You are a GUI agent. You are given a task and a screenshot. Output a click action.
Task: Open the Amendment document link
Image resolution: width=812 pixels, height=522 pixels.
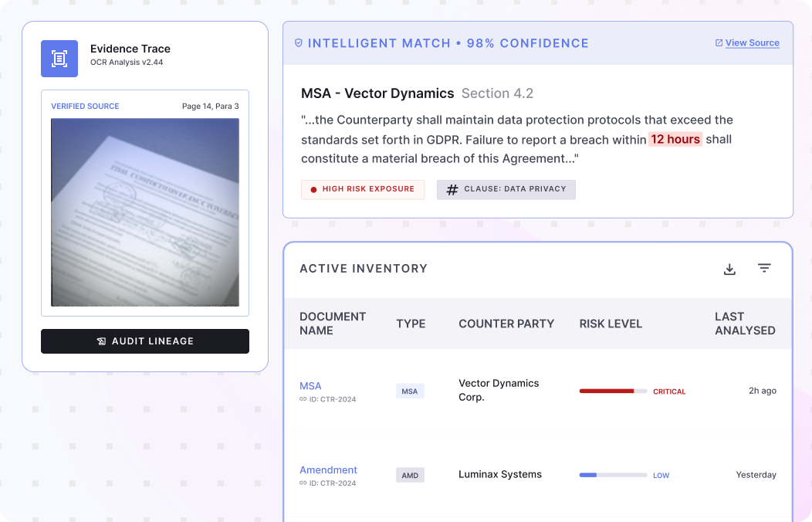click(x=328, y=469)
